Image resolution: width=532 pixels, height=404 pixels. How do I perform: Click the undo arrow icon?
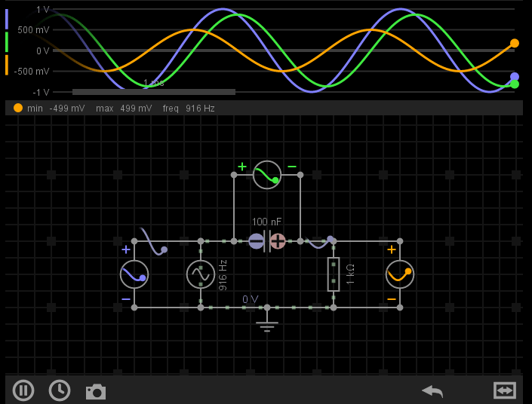click(432, 391)
